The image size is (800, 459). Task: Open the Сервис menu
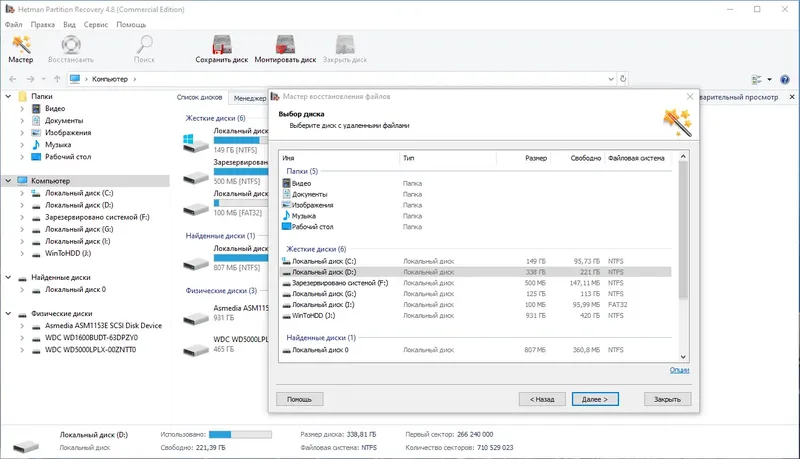(x=96, y=24)
